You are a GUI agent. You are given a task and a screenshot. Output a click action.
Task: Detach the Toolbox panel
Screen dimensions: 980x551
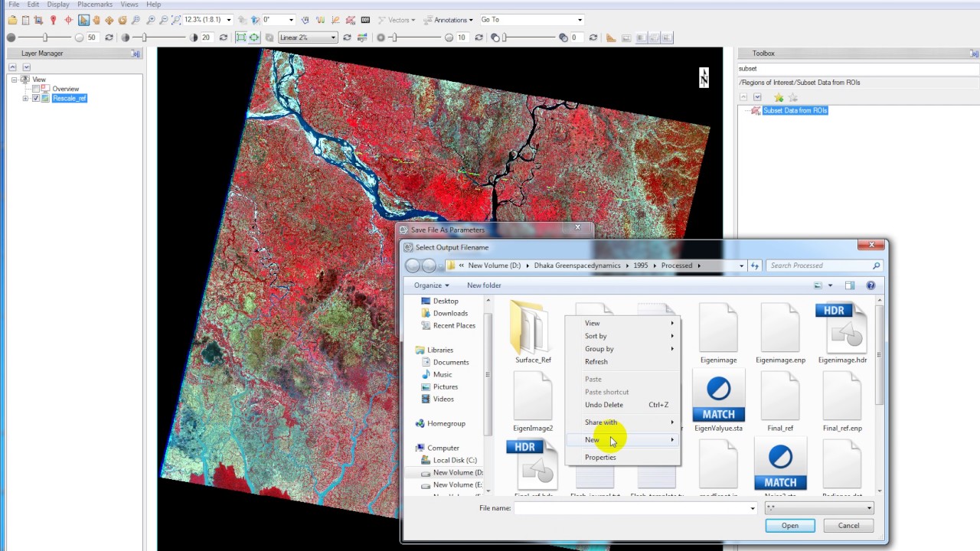[974, 54]
